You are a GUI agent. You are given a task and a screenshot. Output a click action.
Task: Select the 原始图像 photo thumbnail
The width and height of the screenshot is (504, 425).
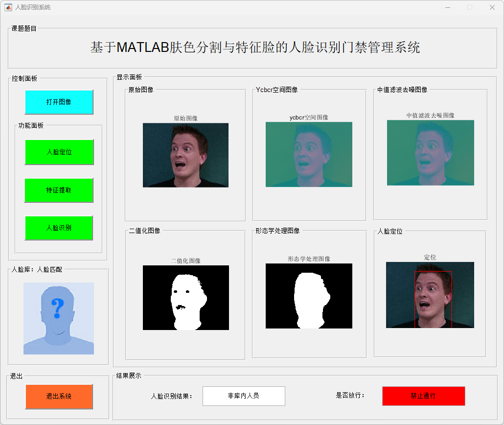(186, 155)
